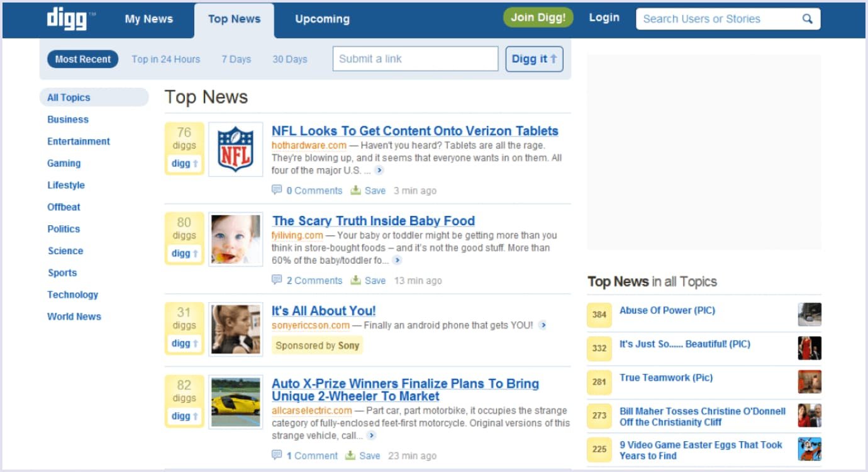Select Lifestyle topic
This screenshot has height=472, width=868.
coord(66,185)
